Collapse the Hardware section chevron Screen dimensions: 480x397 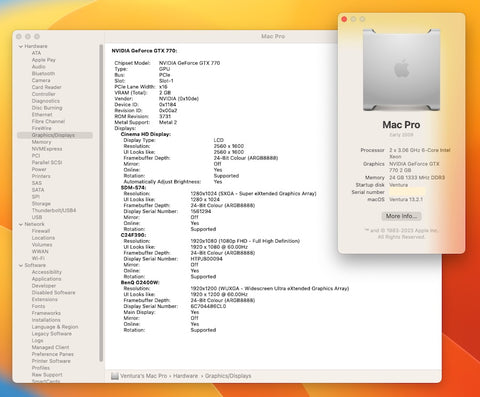[x=21, y=46]
